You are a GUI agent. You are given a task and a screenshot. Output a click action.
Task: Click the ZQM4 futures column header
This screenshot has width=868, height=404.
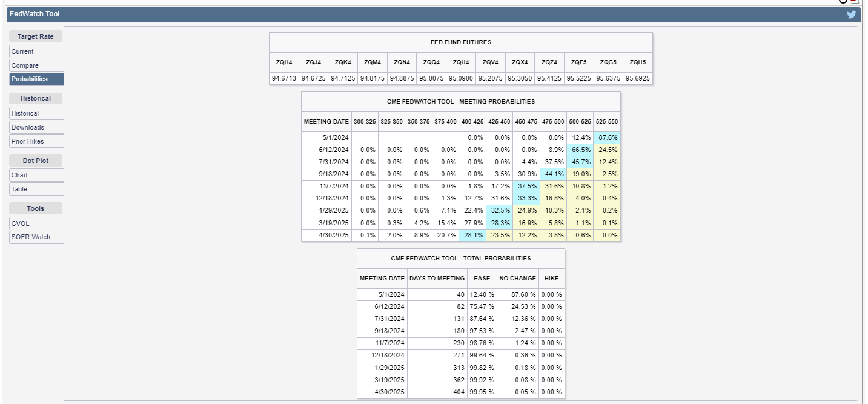coord(373,62)
